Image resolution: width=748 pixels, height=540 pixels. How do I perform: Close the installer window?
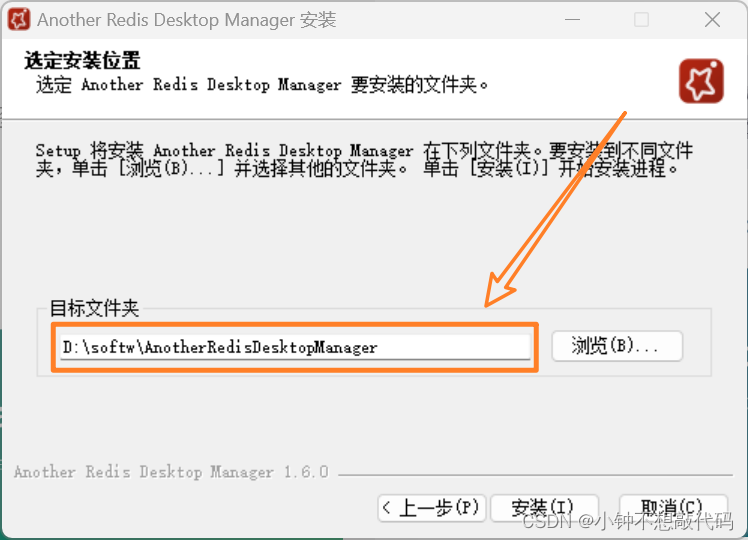point(712,20)
